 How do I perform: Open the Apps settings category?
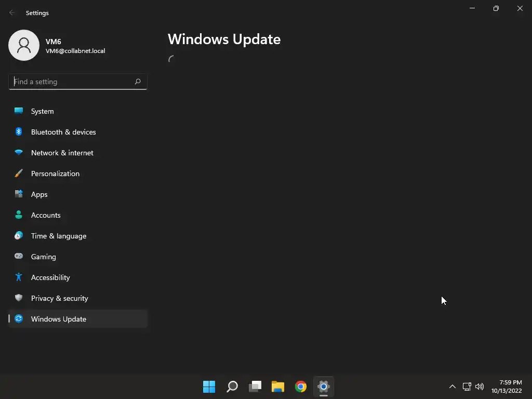[78, 194]
